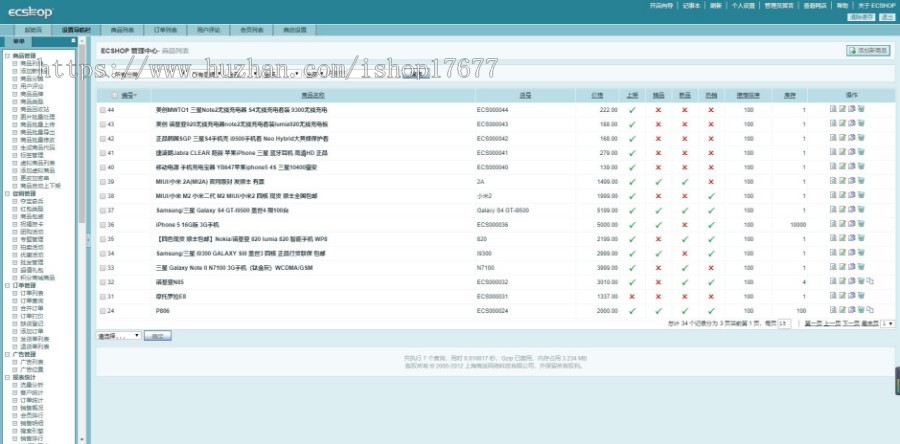The image size is (900, 444).
Task: Click the edit icon in row 31
Action: [842, 295]
